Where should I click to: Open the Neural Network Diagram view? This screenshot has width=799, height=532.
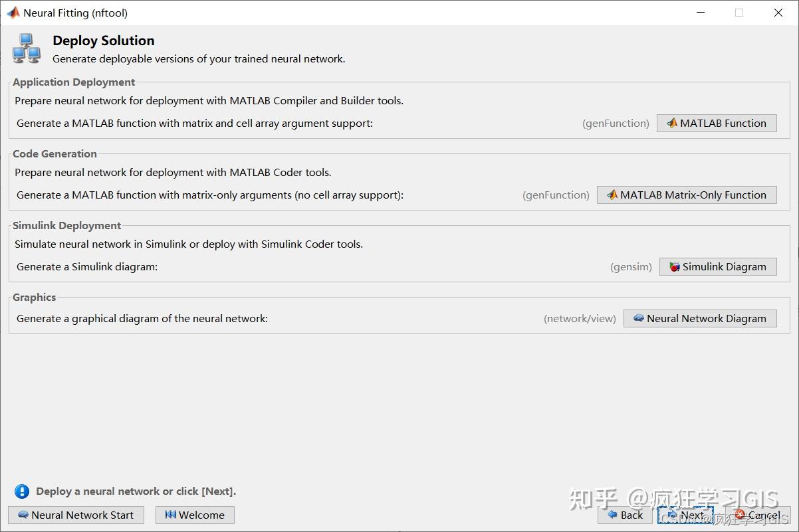700,318
